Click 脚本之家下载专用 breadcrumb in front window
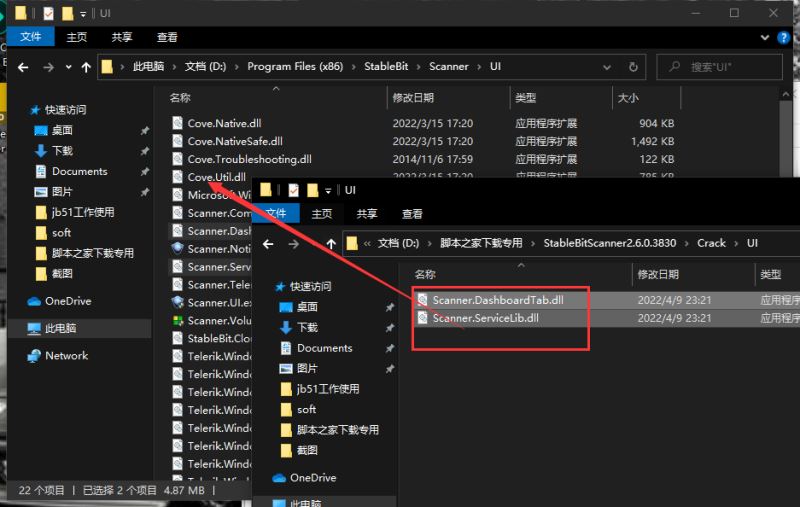800x507 pixels. [481, 243]
